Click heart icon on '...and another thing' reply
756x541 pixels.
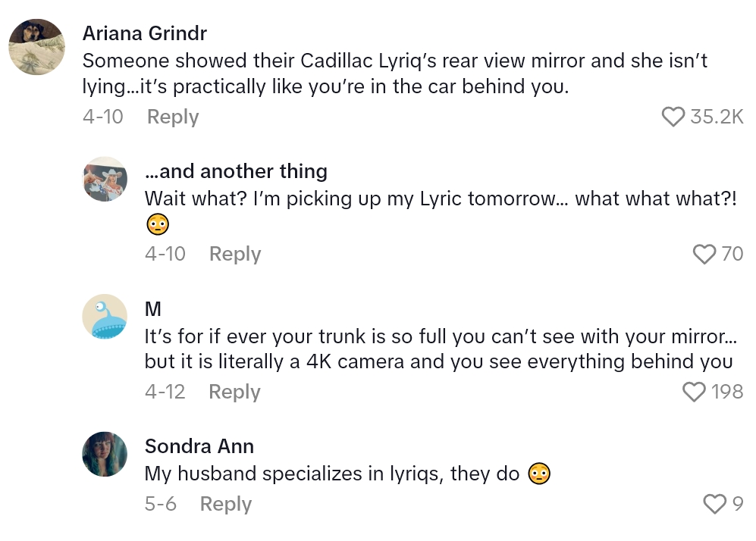click(x=704, y=254)
